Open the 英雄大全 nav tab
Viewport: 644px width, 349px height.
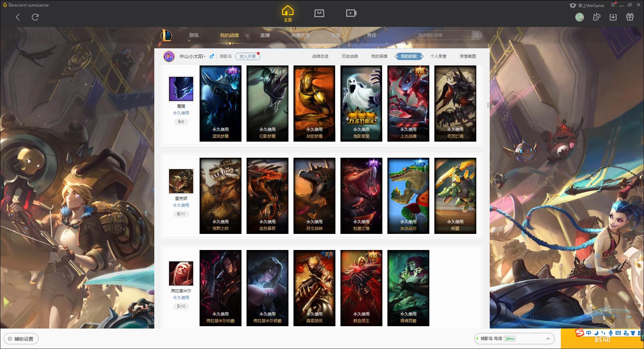301,35
